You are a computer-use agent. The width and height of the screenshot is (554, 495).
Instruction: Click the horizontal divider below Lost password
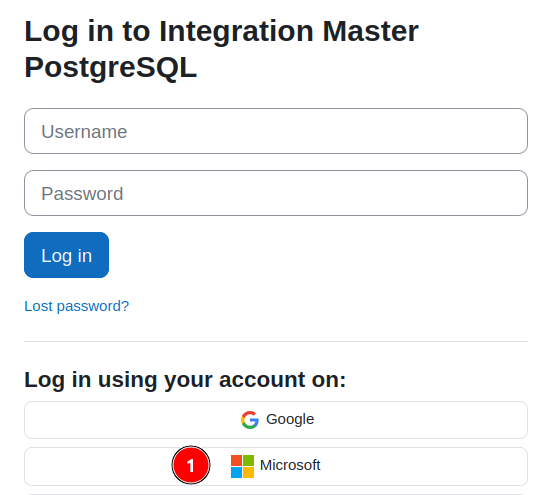click(x=276, y=342)
